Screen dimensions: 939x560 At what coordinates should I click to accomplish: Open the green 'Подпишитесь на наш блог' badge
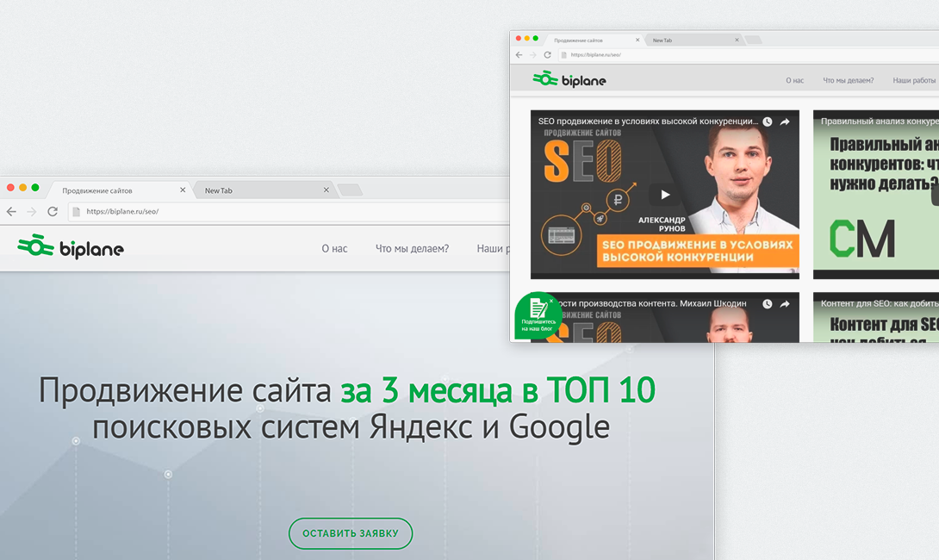point(538,315)
